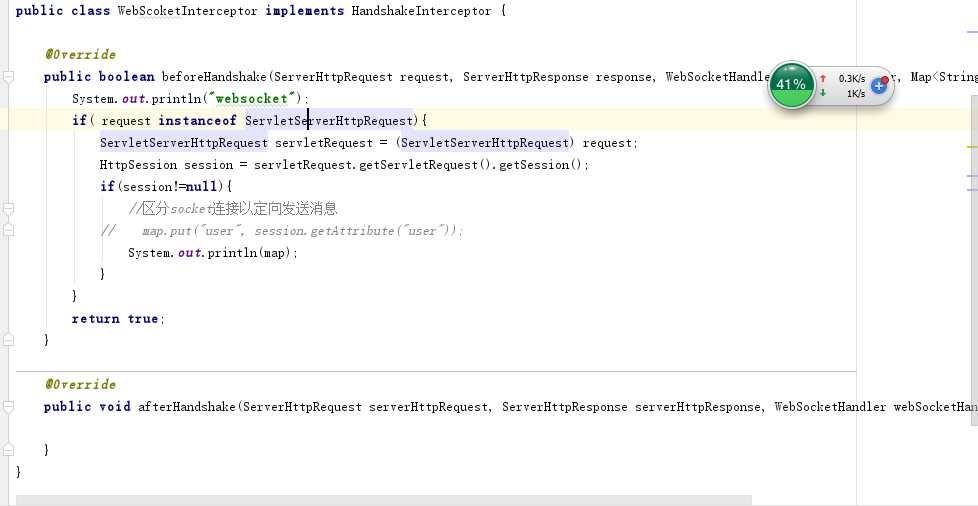The width and height of the screenshot is (978, 506).
Task: Click the servletRequest variable declaration name
Action: point(324,143)
